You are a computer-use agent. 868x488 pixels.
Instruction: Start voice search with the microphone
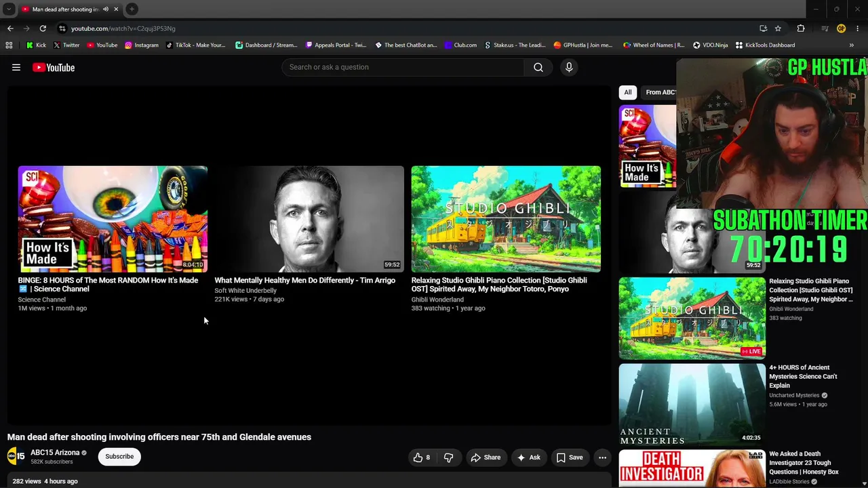569,67
